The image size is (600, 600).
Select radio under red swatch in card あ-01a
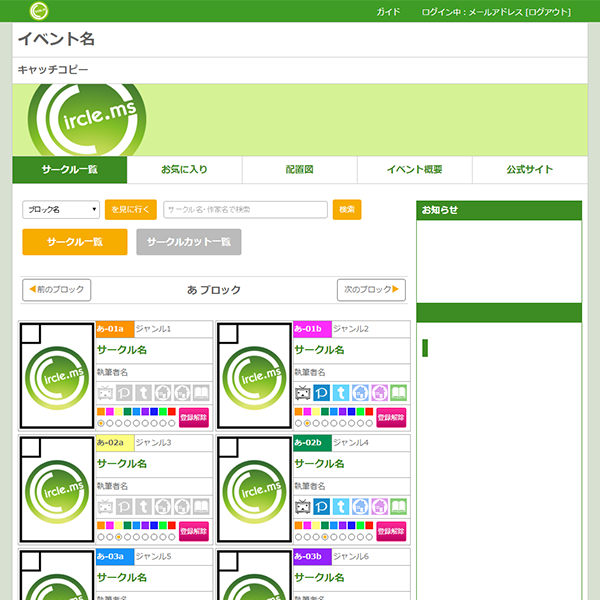[172, 423]
